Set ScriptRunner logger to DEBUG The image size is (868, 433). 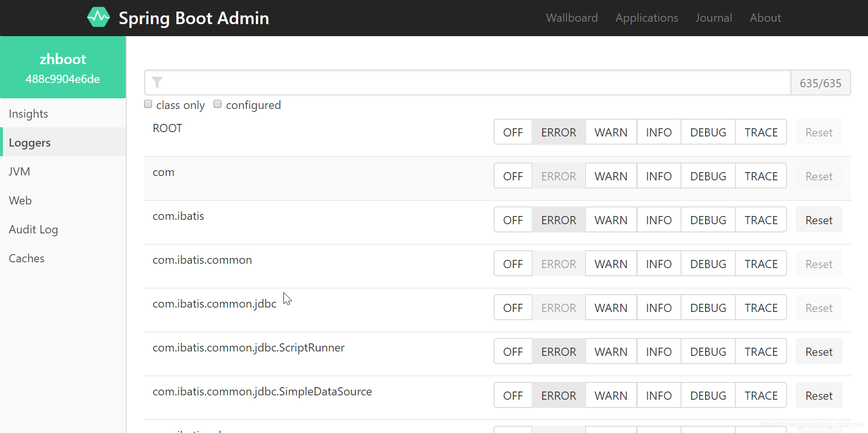pos(708,352)
